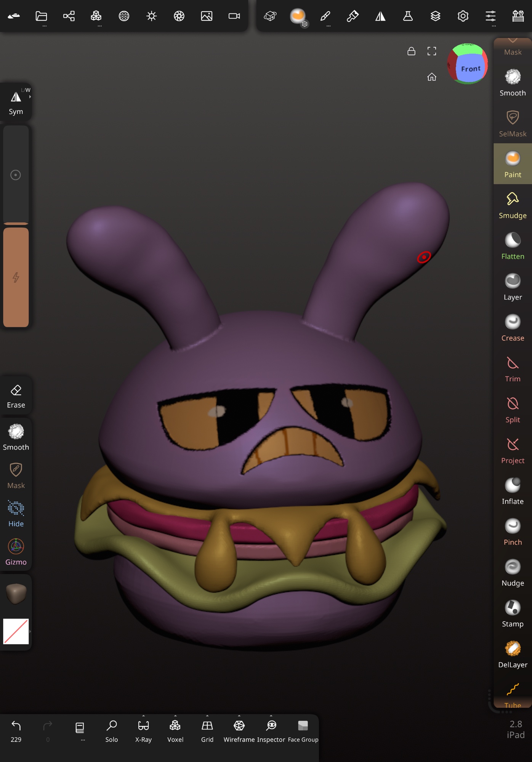The image size is (532, 762).
Task: Select the Stamp tool
Action: click(512, 613)
